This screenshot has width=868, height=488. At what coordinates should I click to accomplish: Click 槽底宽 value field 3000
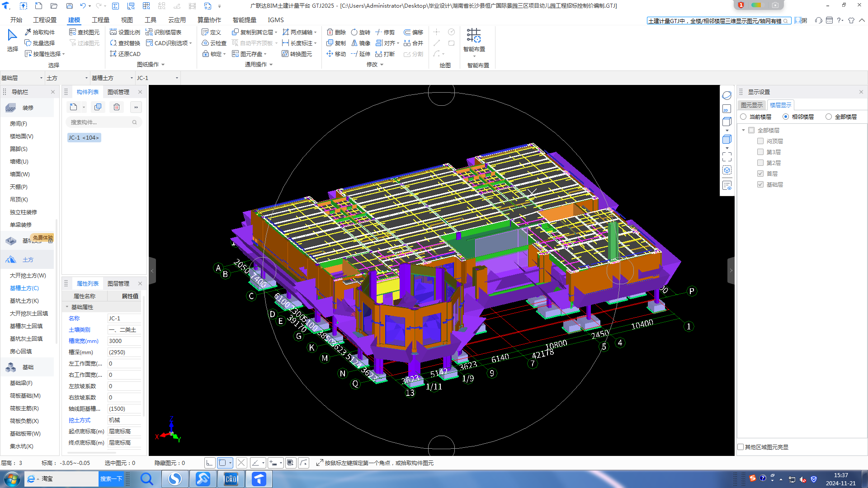click(x=124, y=341)
